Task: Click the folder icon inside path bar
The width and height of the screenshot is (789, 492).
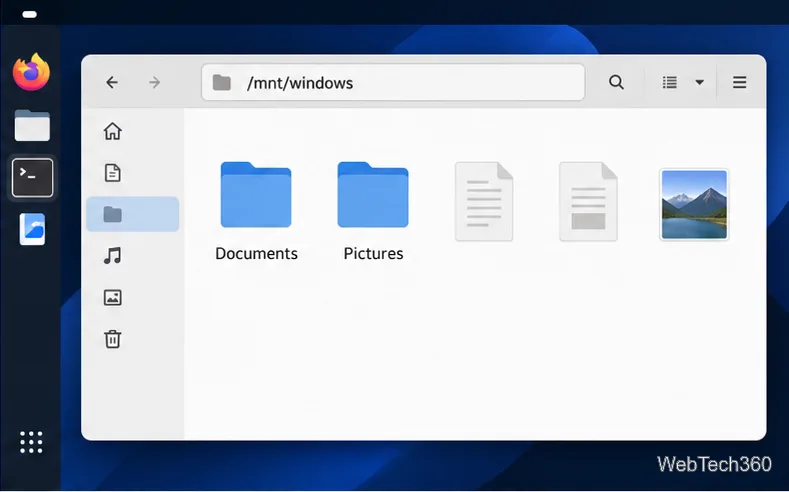Action: tap(221, 83)
